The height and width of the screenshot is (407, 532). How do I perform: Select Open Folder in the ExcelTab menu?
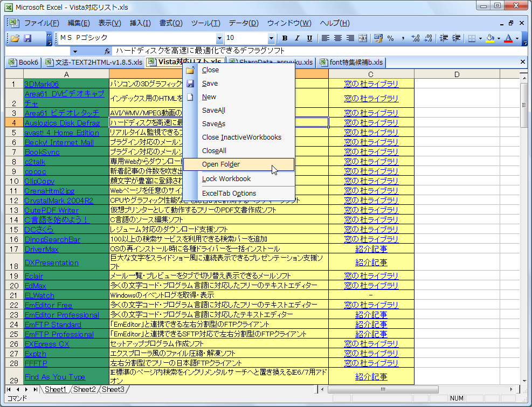pos(221,164)
